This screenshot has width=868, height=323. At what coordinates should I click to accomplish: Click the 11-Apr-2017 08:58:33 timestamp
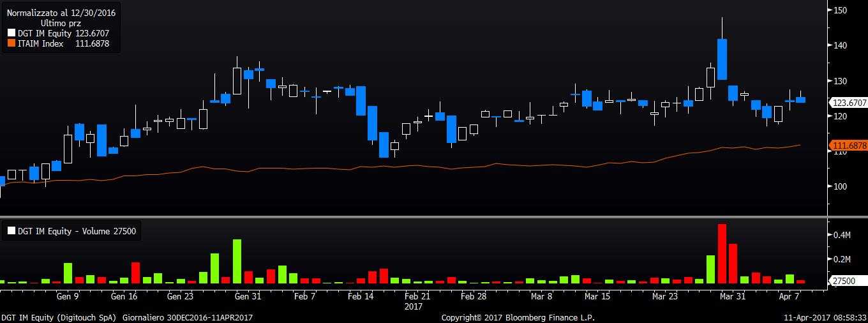(825, 317)
